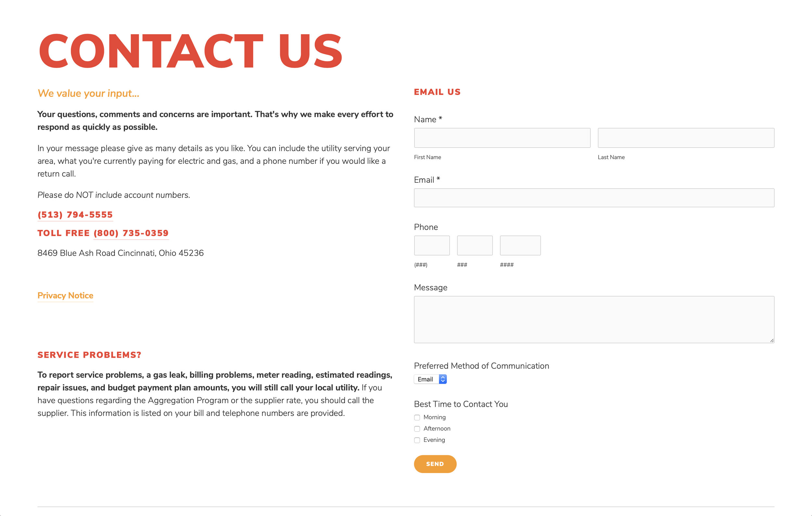Click the Privacy Notice link
812x516 pixels.
click(x=66, y=295)
